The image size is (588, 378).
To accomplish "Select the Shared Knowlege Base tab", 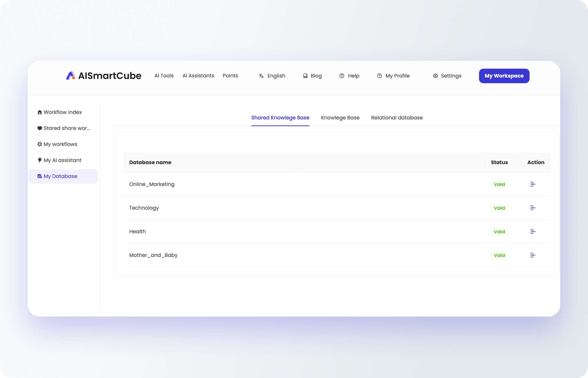I will [x=280, y=118].
